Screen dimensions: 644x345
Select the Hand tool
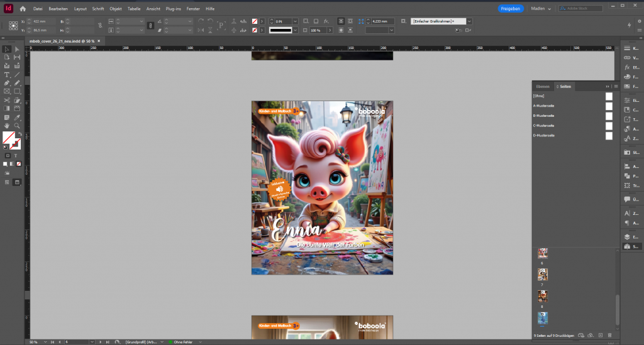click(x=6, y=126)
